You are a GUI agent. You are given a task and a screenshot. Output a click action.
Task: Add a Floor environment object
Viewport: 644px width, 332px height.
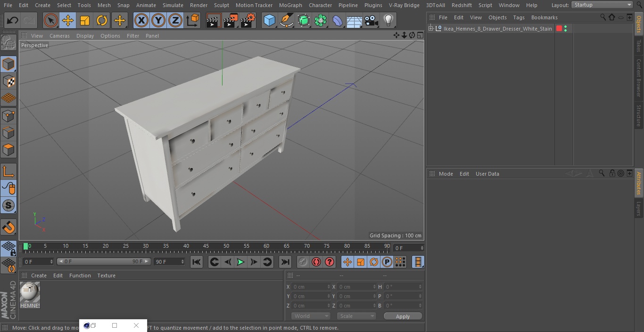(x=355, y=20)
